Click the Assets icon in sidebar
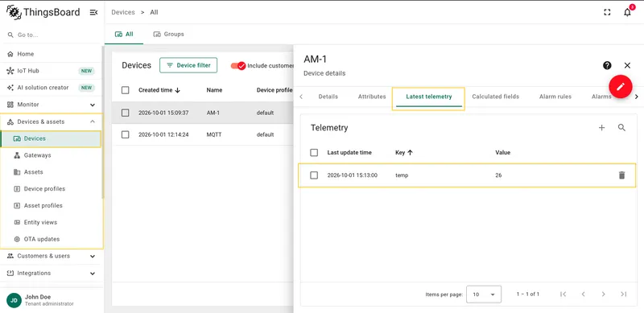Viewport: 644px width, 313px height. (17, 172)
